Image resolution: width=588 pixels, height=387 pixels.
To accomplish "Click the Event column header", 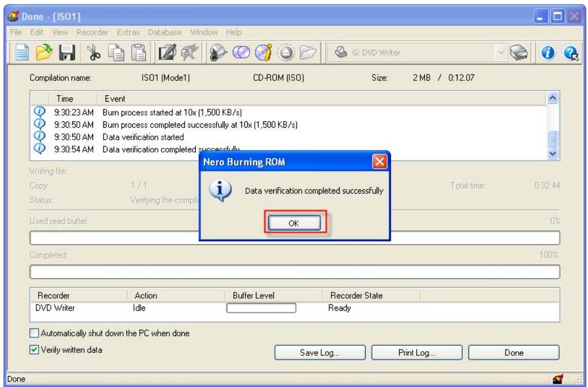I will (x=321, y=99).
